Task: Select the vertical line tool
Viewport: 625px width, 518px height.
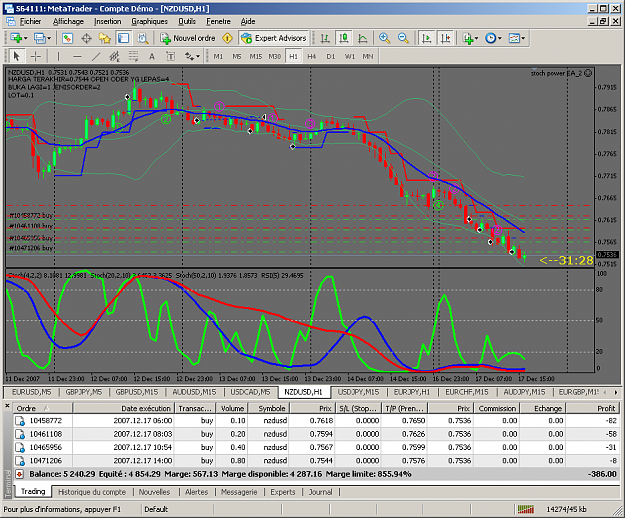Action: pyautogui.click(x=58, y=56)
